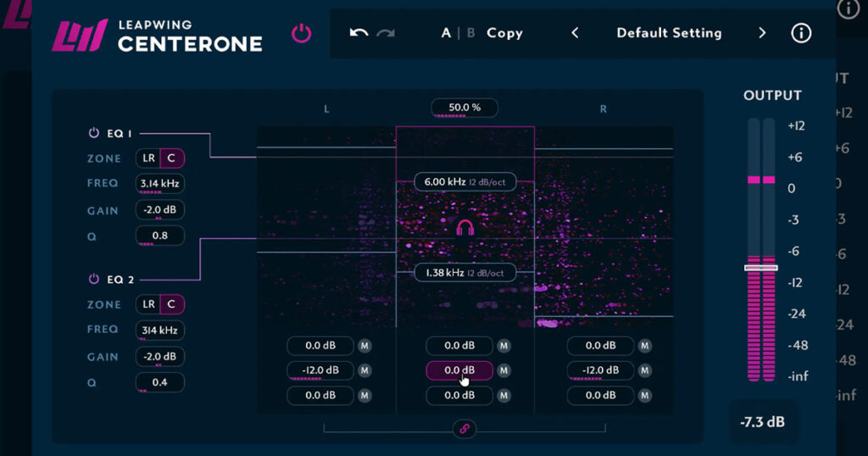Toggle the EQ 1 power button
868x456 pixels.
(93, 133)
